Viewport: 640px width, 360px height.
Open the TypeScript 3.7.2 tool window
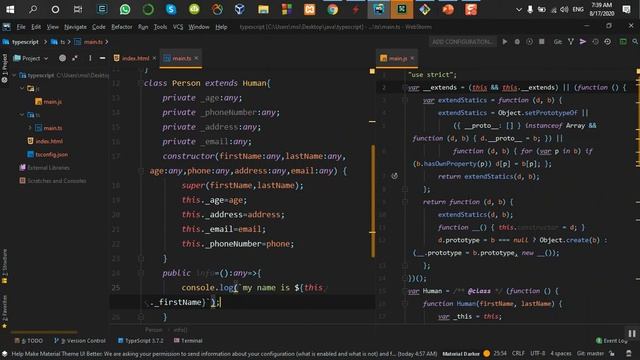[141, 340]
